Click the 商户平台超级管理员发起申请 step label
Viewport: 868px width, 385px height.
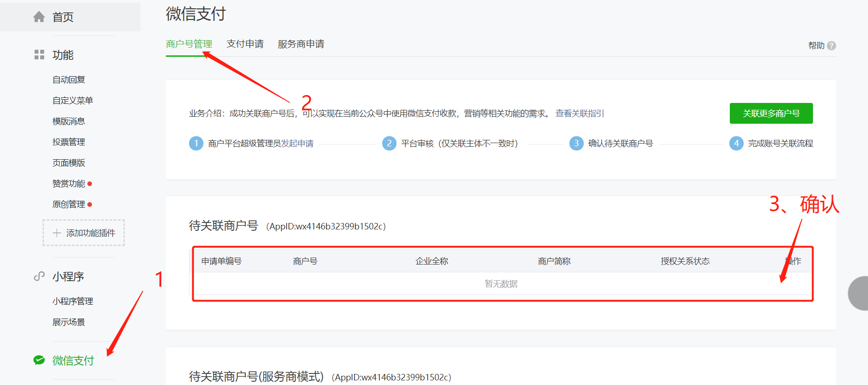(x=261, y=144)
